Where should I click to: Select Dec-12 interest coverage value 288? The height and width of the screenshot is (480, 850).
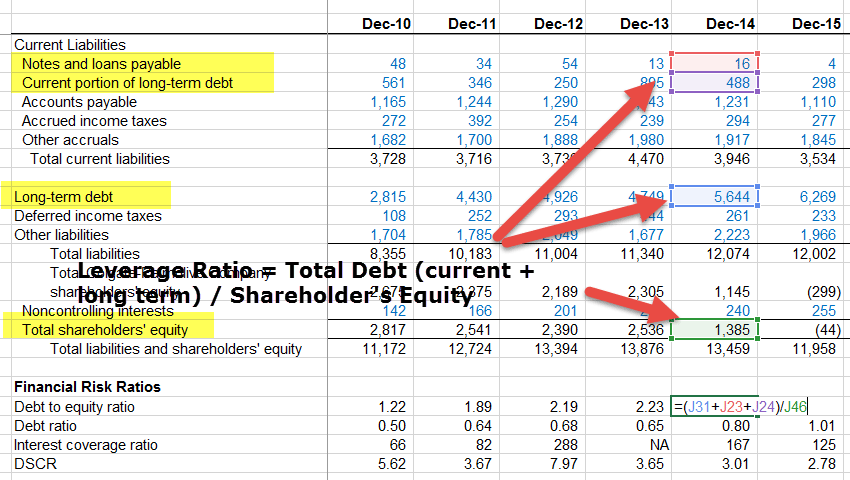point(566,444)
